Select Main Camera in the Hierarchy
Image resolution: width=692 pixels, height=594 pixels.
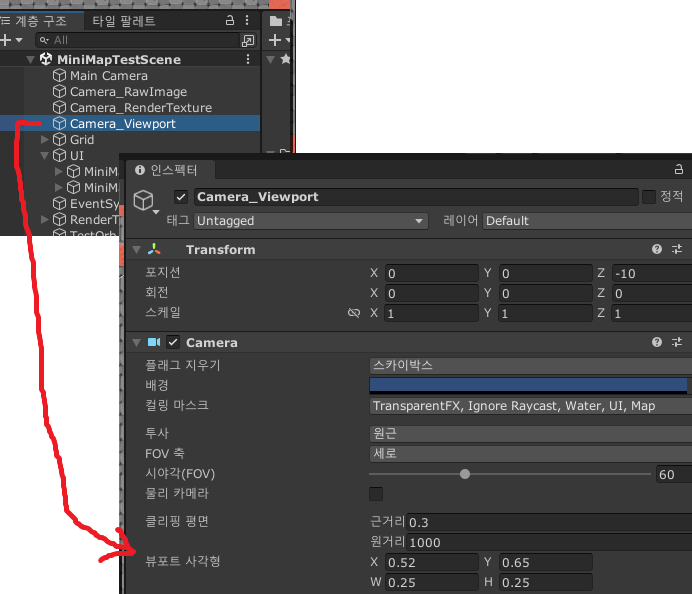tap(109, 76)
